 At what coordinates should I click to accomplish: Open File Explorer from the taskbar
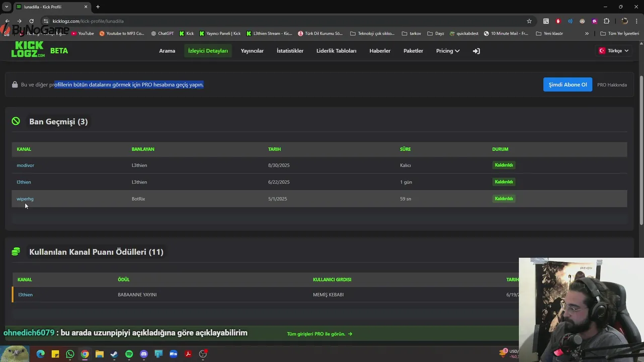click(100, 354)
